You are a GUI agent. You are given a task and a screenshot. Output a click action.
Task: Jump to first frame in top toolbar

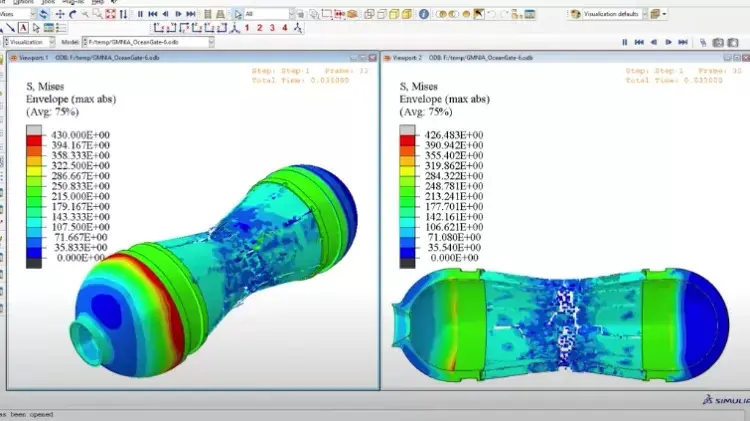(x=153, y=14)
